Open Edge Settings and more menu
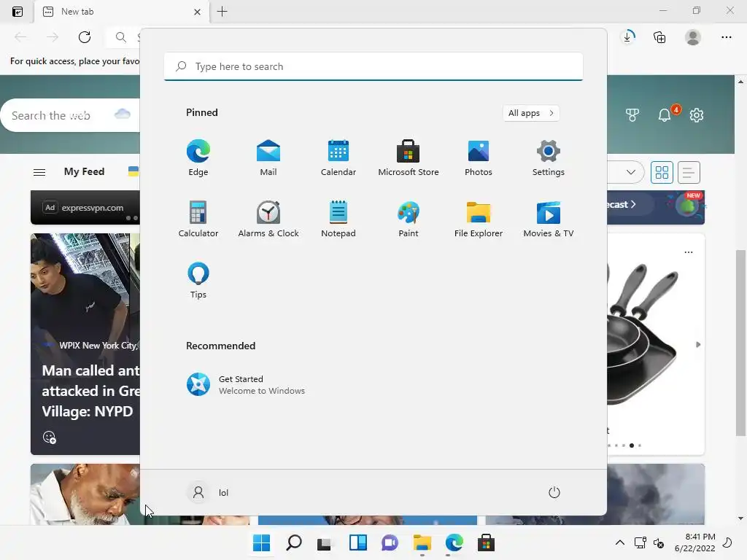Viewport: 747px width, 560px height. click(x=726, y=37)
